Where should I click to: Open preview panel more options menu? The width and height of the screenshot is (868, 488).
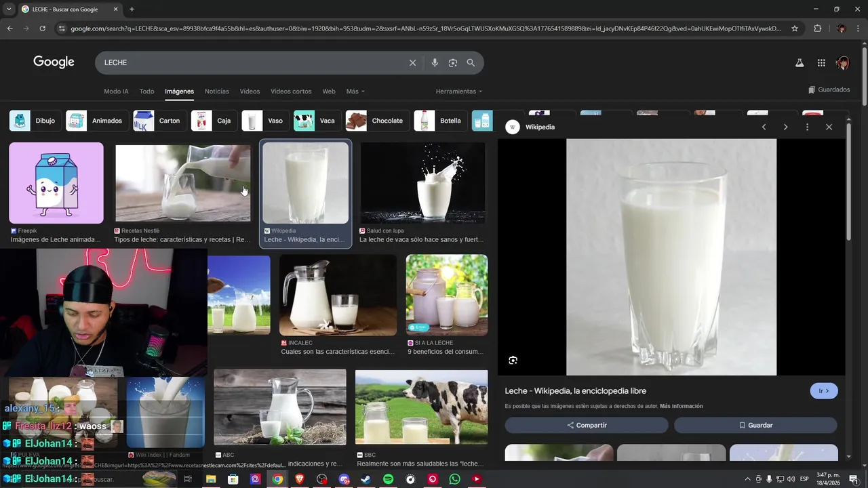tap(807, 127)
